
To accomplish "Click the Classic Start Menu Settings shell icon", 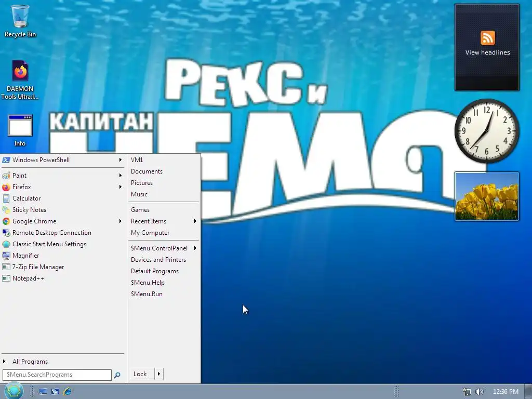I will [6, 244].
